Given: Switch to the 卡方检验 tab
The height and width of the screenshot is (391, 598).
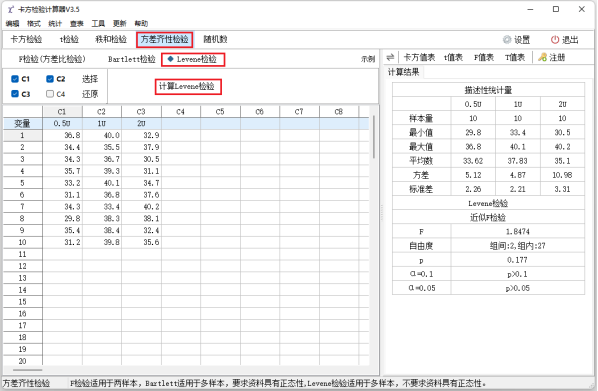Looking at the screenshot, I should click(26, 39).
